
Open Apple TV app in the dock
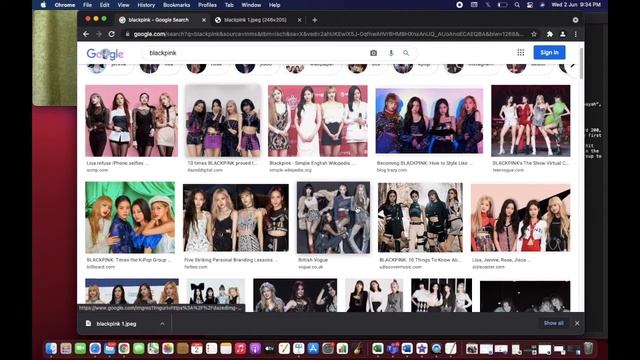click(x=269, y=348)
